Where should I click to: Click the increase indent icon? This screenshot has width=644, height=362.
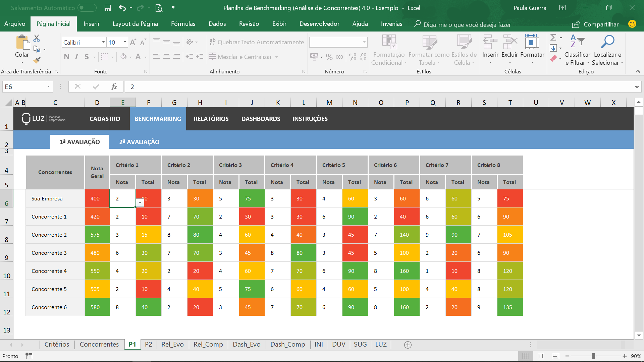(200, 57)
